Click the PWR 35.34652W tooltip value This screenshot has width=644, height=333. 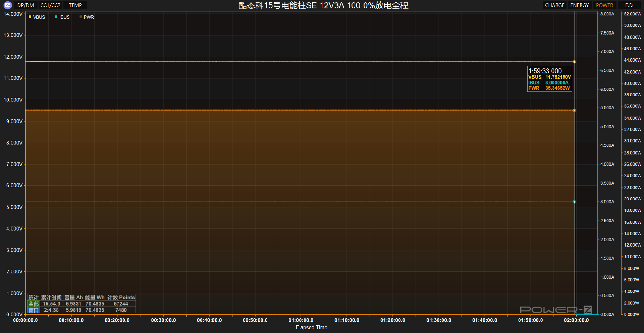tap(549, 88)
